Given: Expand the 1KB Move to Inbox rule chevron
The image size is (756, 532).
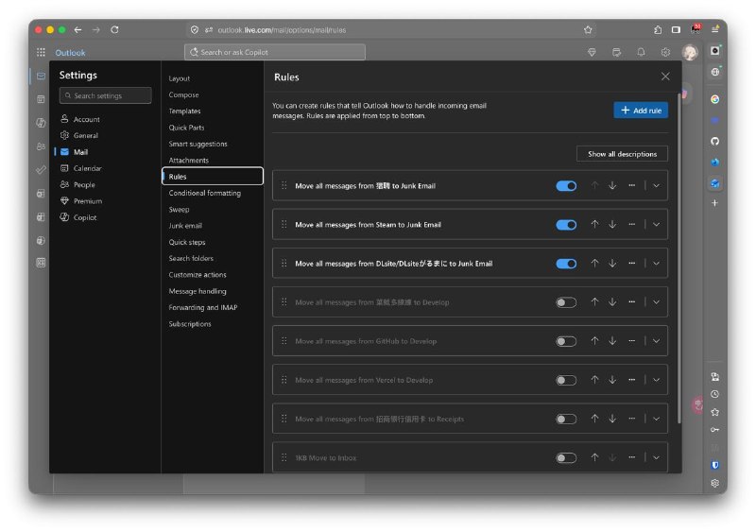Looking at the screenshot, I should pyautogui.click(x=656, y=457).
